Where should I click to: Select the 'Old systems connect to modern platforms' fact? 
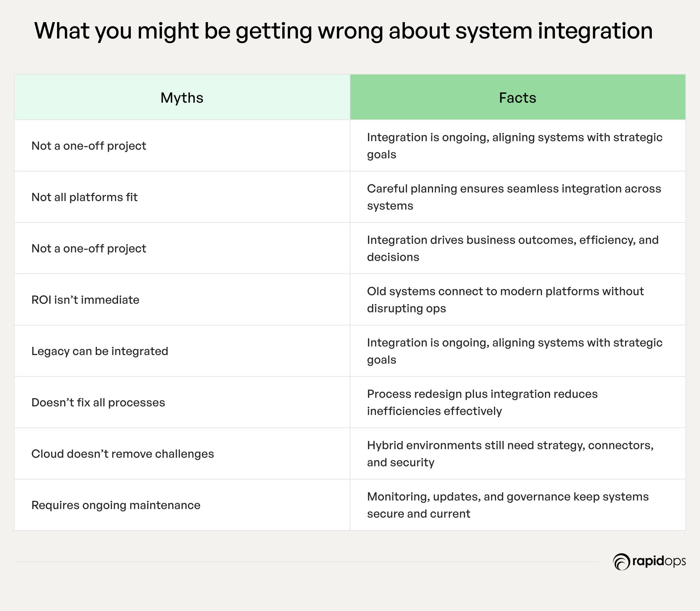[x=505, y=300]
